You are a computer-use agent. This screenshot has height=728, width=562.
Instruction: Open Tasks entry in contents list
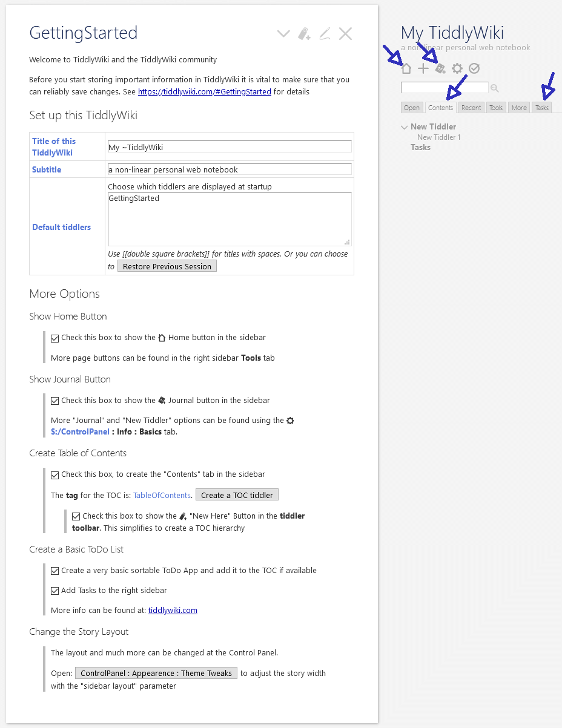click(420, 147)
